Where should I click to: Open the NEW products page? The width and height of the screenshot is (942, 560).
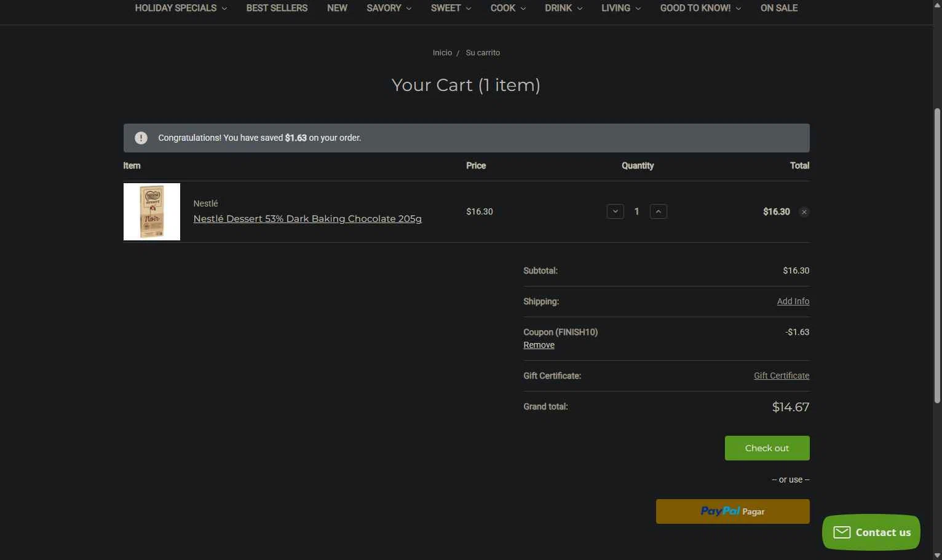click(337, 8)
